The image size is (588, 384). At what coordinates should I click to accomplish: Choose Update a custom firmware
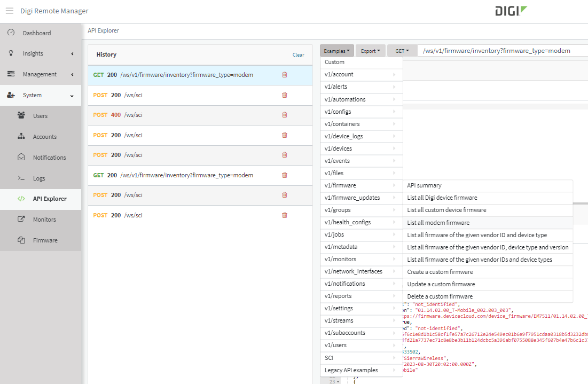pyautogui.click(x=488, y=284)
